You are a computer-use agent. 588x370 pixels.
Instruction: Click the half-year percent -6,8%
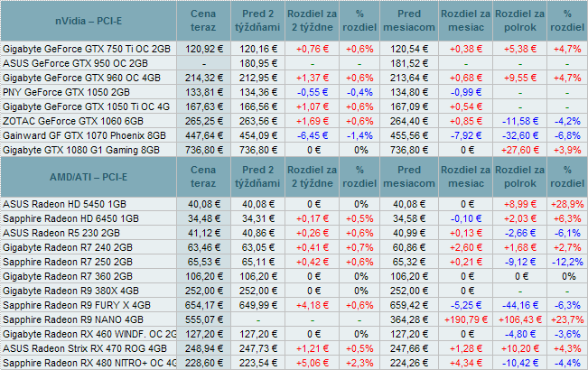pos(567,135)
